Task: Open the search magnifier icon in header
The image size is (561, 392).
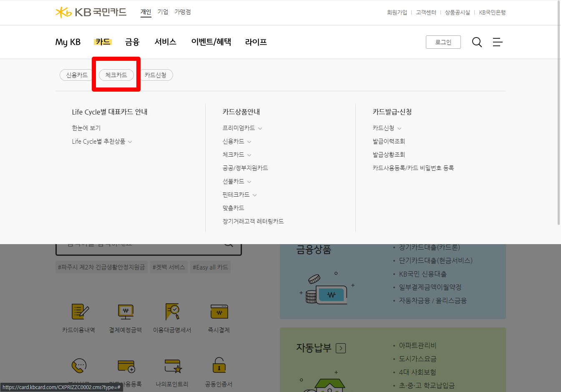Action: point(477,42)
